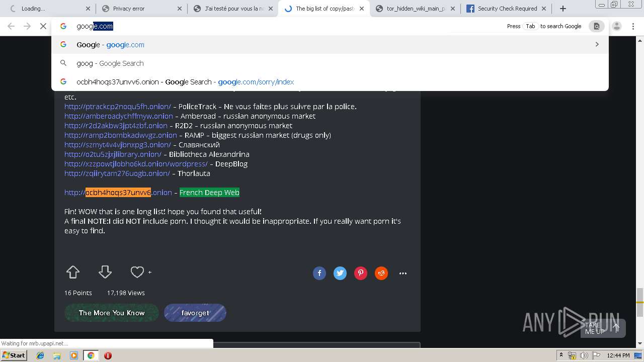This screenshot has height=362, width=644.
Task: Open r2d2akbw3jpt4zbf.onion link
Action: (x=116, y=126)
